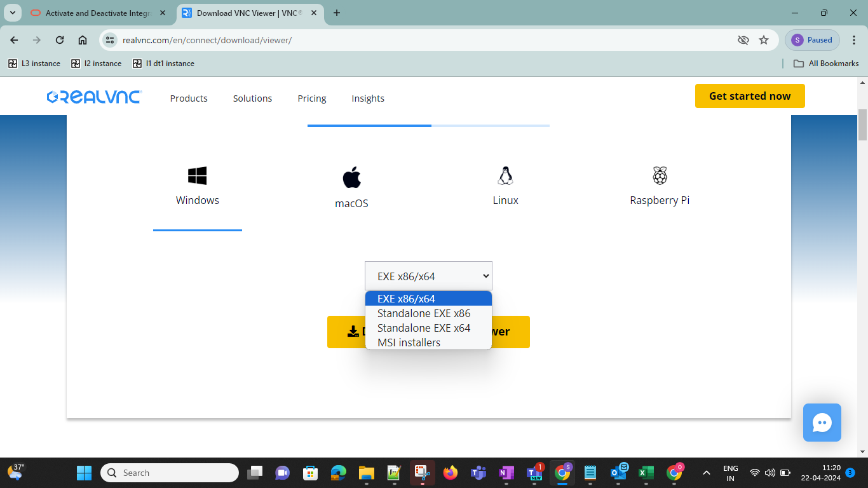Open the Products menu
The height and width of the screenshot is (488, 868).
point(189,98)
